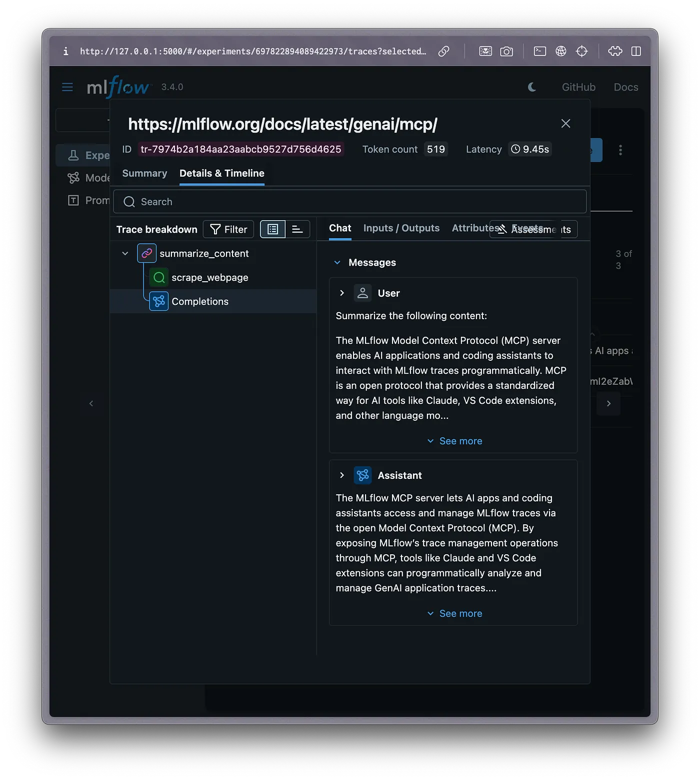This screenshot has width=700, height=780.
Task: Select the scrape_webpage span
Action: coord(210,277)
